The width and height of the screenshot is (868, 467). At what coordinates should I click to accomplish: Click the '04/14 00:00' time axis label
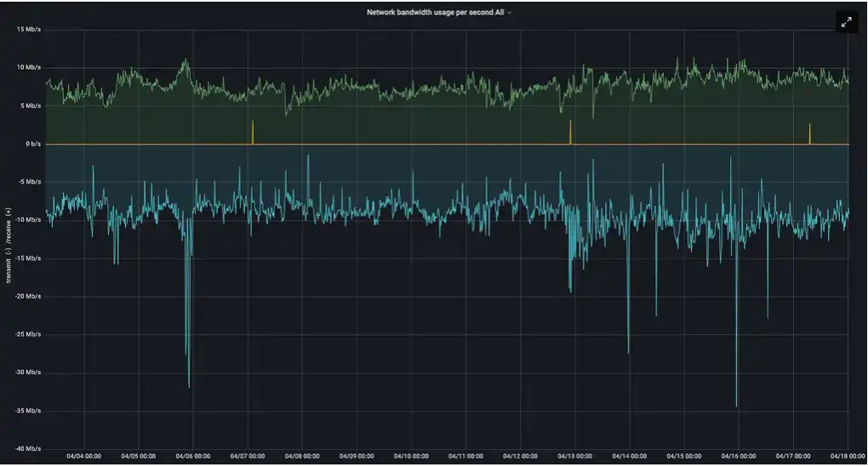point(630,457)
